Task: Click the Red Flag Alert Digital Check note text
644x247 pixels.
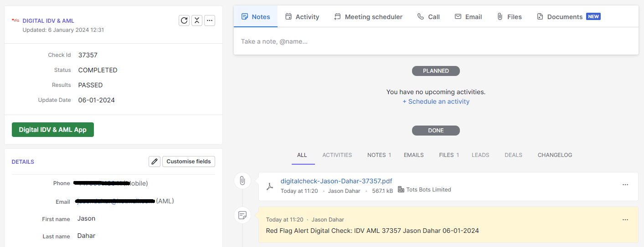Action: pos(372,231)
